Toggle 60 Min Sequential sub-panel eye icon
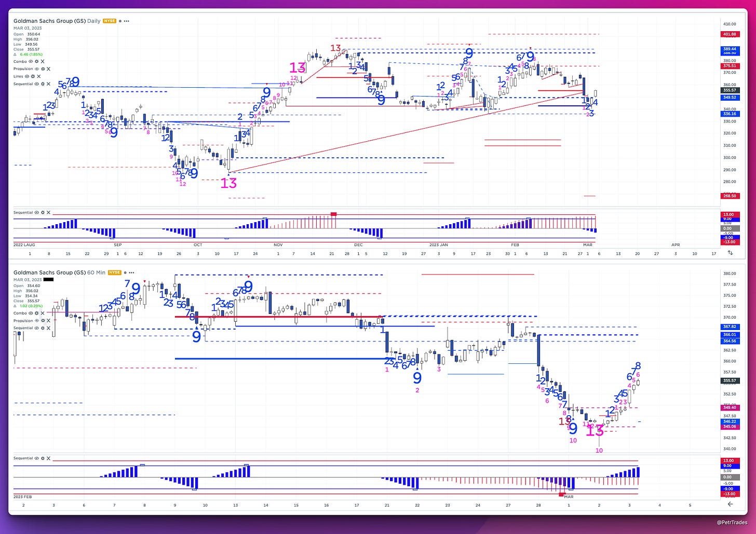 [x=37, y=458]
